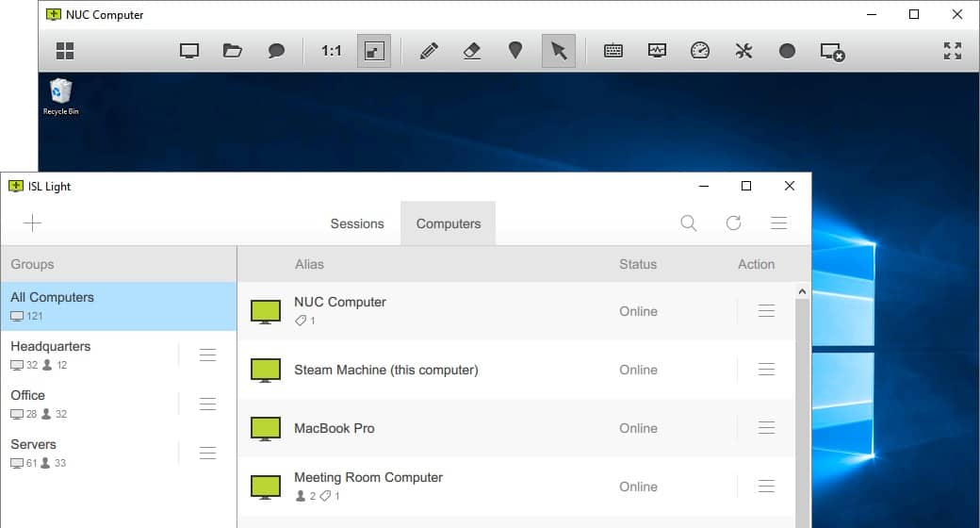Toggle fit-to-window scaling button
The image size is (980, 528).
click(374, 51)
